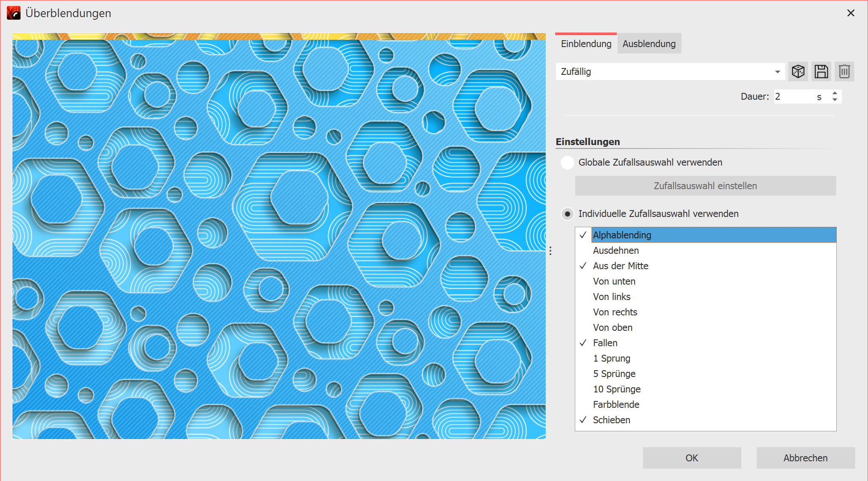
Task: Click the trash delete preset icon
Action: click(x=844, y=71)
